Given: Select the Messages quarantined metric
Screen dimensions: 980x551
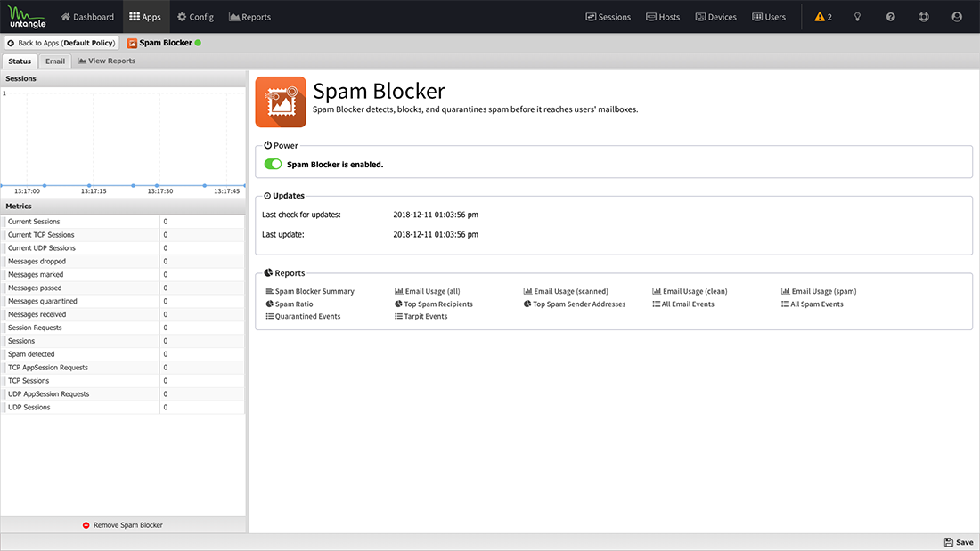Looking at the screenshot, I should [123, 301].
